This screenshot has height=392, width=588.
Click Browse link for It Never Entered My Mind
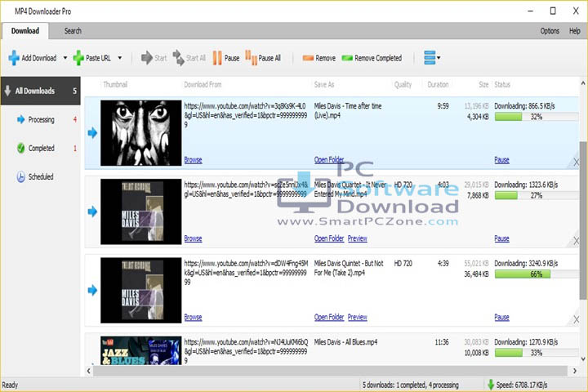pos(193,238)
